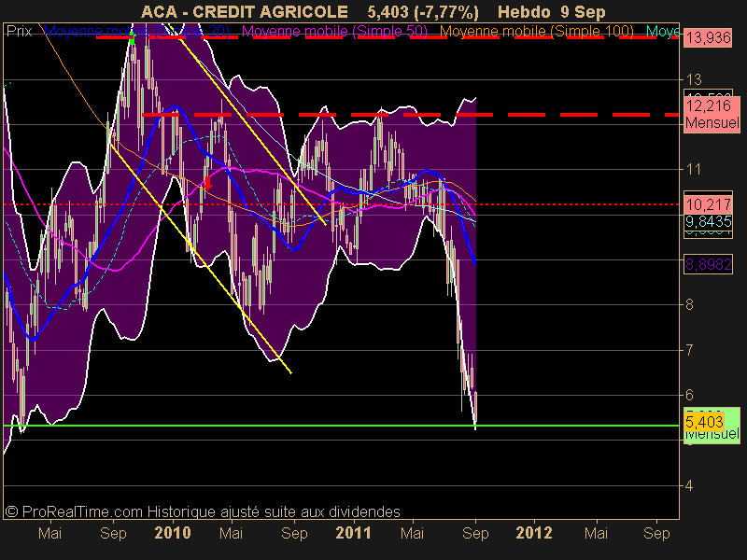
Task: Click the 2011 label on time axis
Action: pyautogui.click(x=353, y=532)
